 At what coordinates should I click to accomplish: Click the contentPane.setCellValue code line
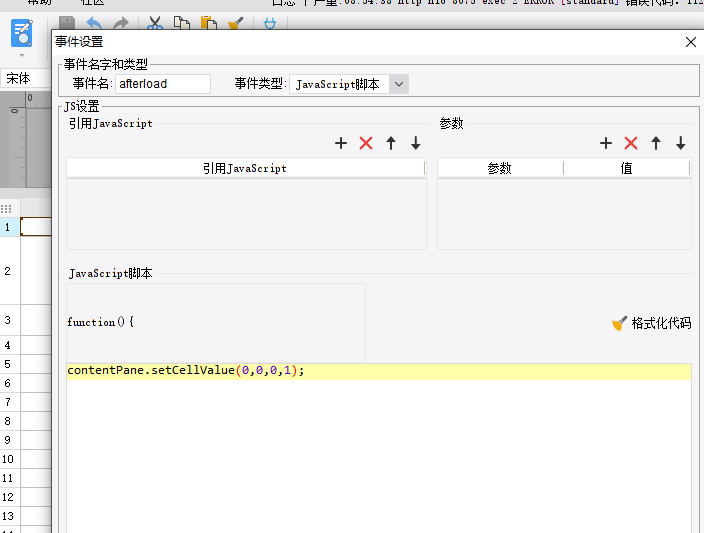tap(378, 371)
